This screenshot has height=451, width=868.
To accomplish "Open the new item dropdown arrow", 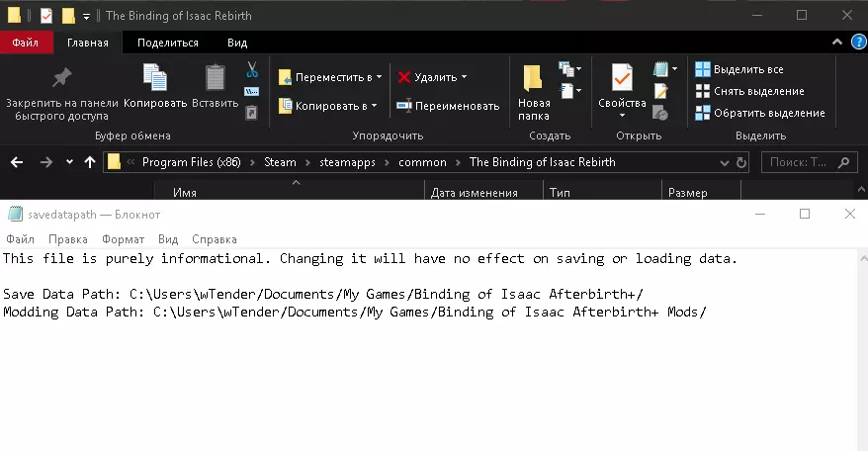I will (x=579, y=69).
